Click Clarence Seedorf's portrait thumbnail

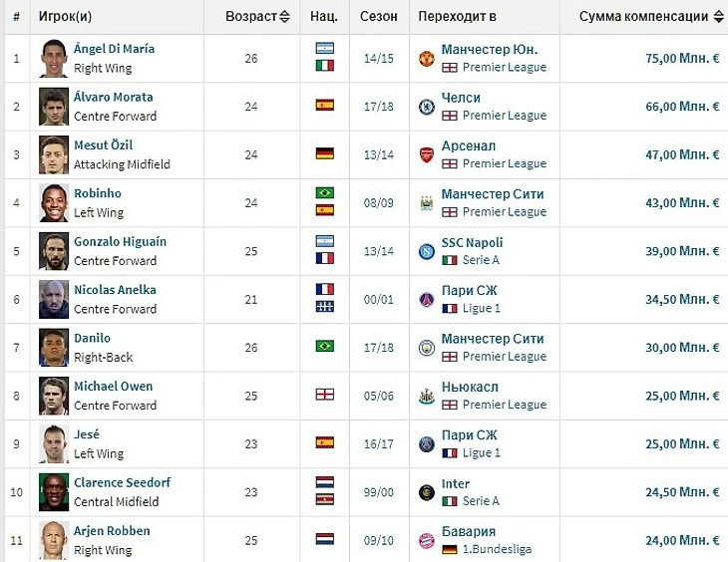pos(54,492)
